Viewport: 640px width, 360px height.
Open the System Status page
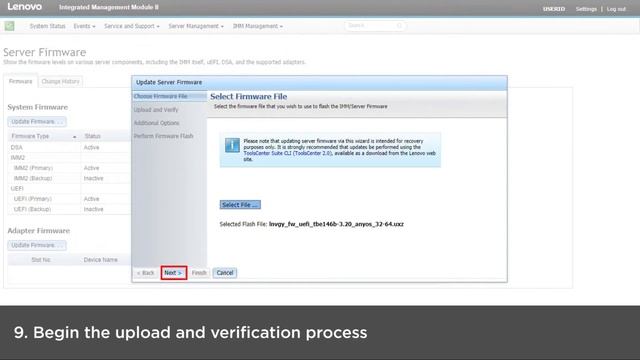point(47,26)
